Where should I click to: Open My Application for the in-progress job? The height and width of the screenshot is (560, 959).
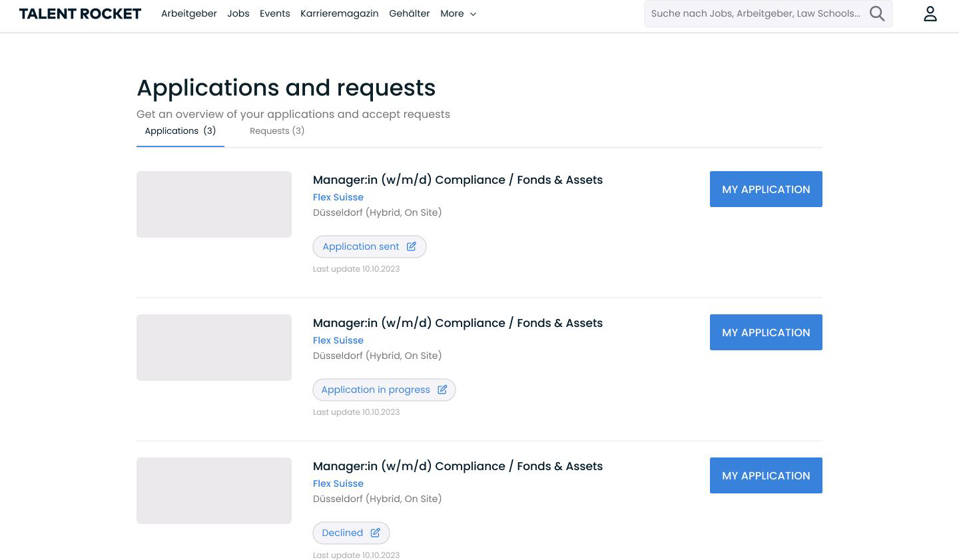(x=766, y=332)
